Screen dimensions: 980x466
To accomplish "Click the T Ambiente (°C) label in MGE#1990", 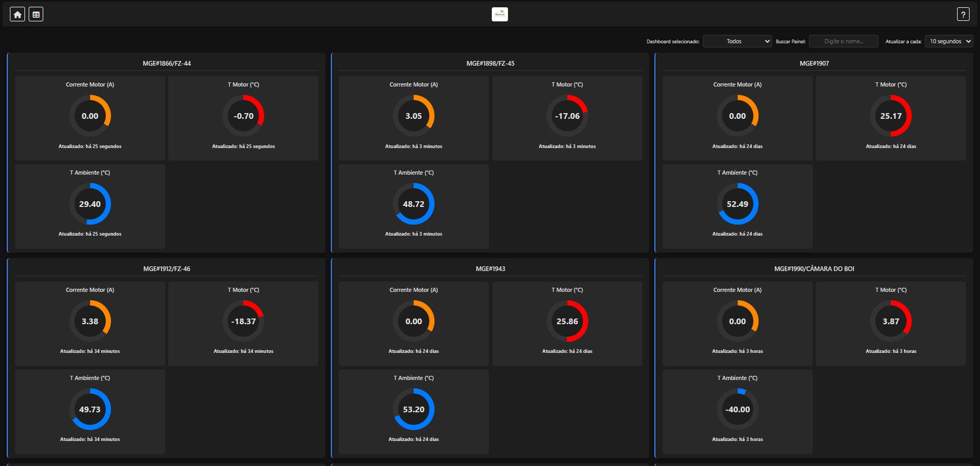I will [738, 378].
